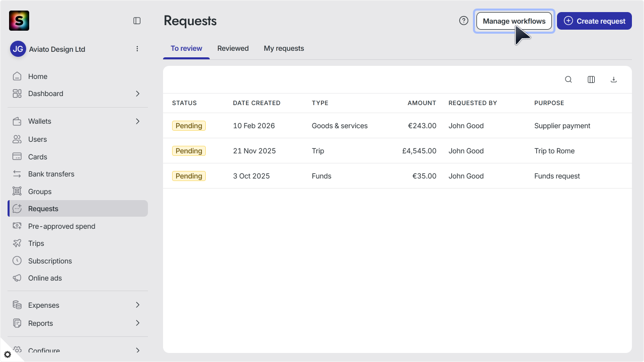Expand the Expenses submenu chevron
644x362 pixels.
pos(138,305)
